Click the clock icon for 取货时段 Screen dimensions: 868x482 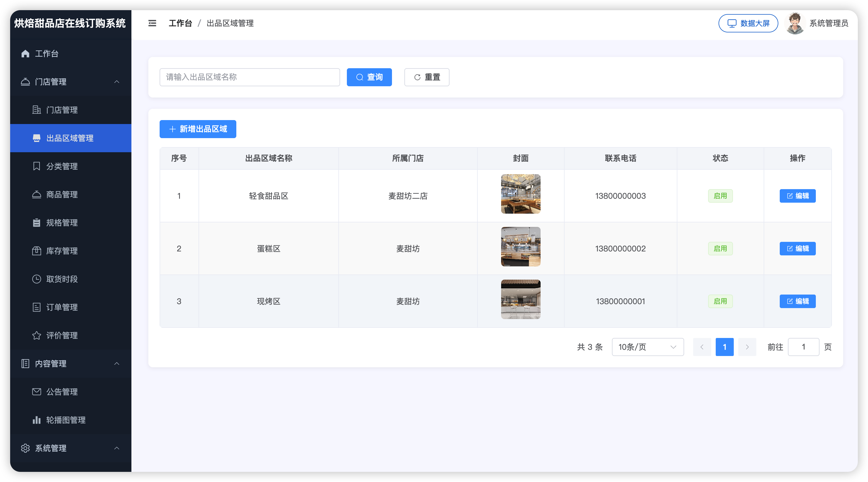[x=36, y=279]
